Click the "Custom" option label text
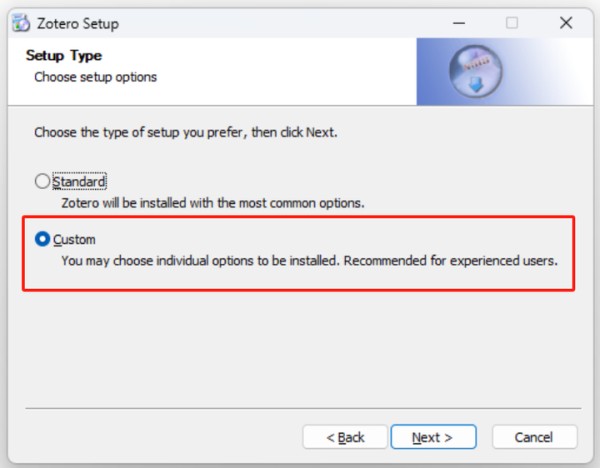 (74, 240)
